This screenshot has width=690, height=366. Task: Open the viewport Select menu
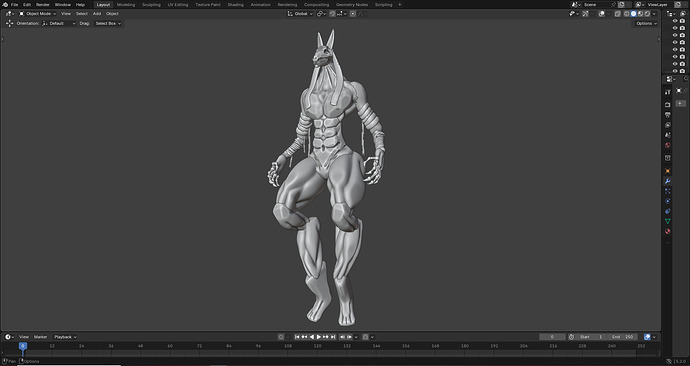tap(81, 14)
